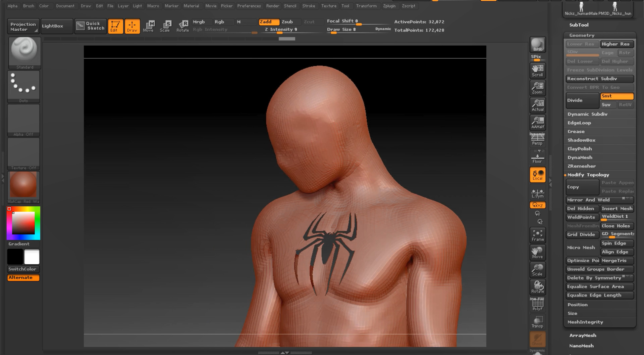This screenshot has width=644, height=355.
Task: Open Projection Master
Action: pyautogui.click(x=23, y=26)
